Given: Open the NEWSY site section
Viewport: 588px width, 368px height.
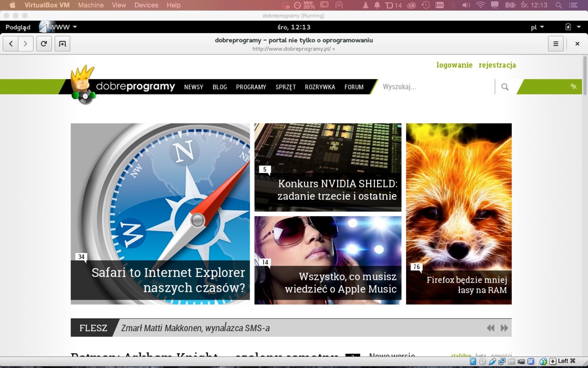Looking at the screenshot, I should click(x=193, y=87).
